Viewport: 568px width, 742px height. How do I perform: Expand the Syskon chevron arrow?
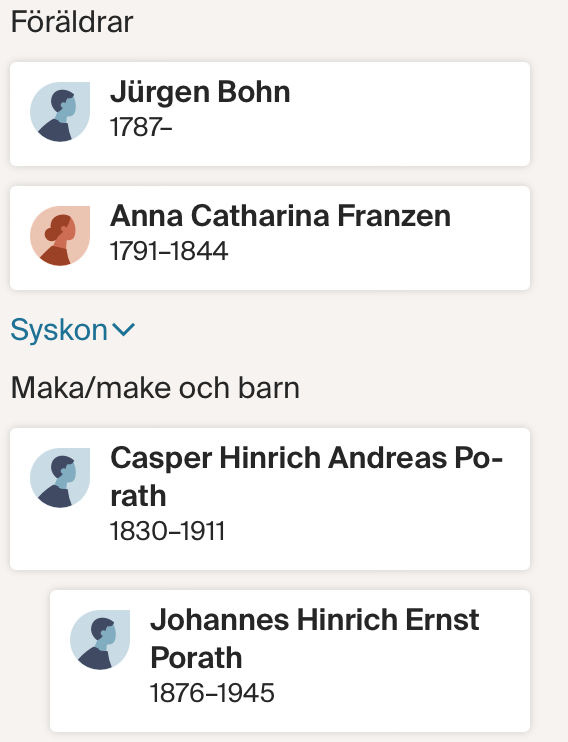coord(124,329)
